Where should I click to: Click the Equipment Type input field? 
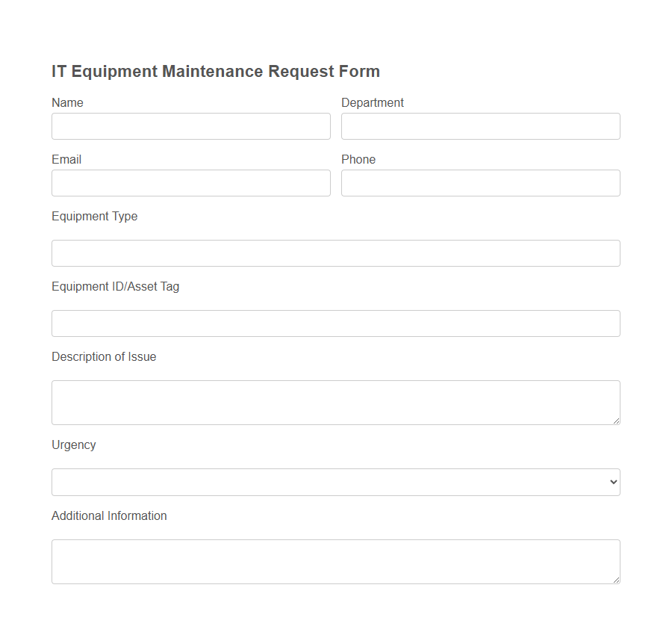tap(335, 253)
